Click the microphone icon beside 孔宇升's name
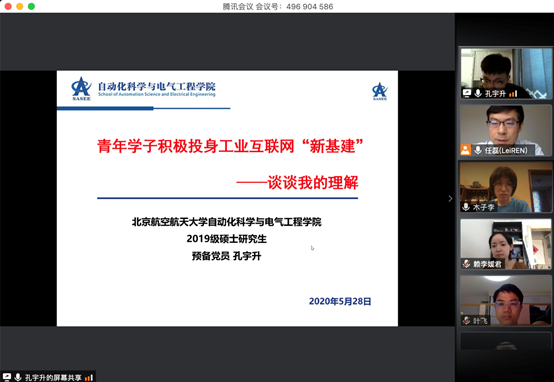Image resolution: width=554 pixels, height=382 pixels. (478, 93)
